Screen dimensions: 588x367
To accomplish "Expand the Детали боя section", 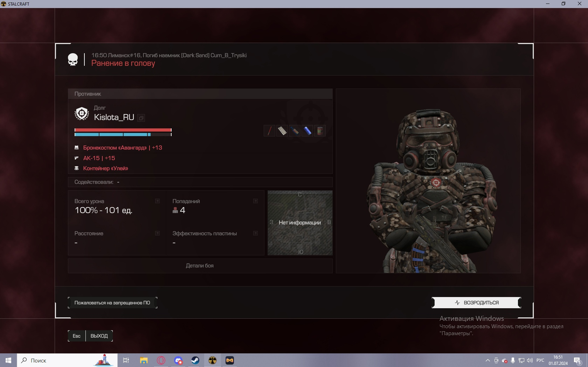I will click(x=200, y=266).
